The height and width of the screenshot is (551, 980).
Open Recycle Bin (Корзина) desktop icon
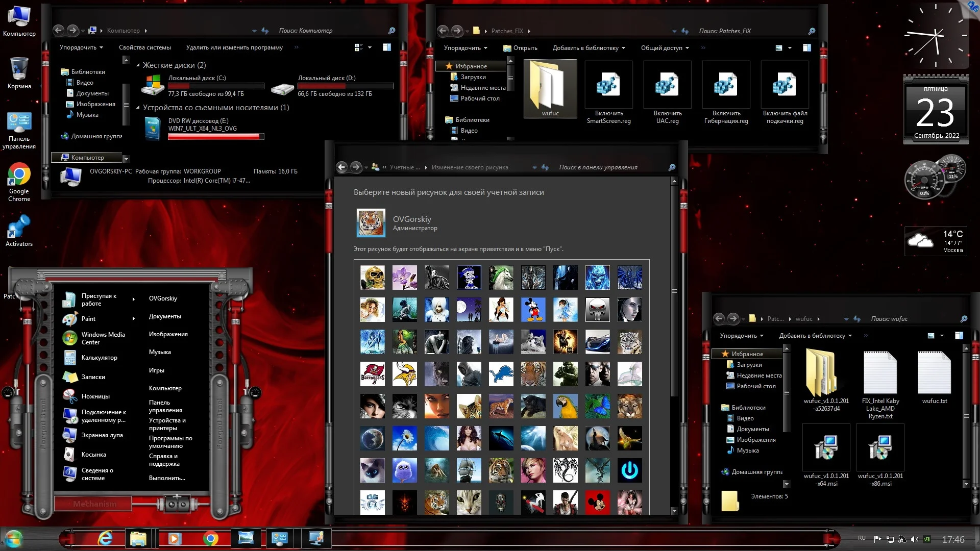pos(19,69)
